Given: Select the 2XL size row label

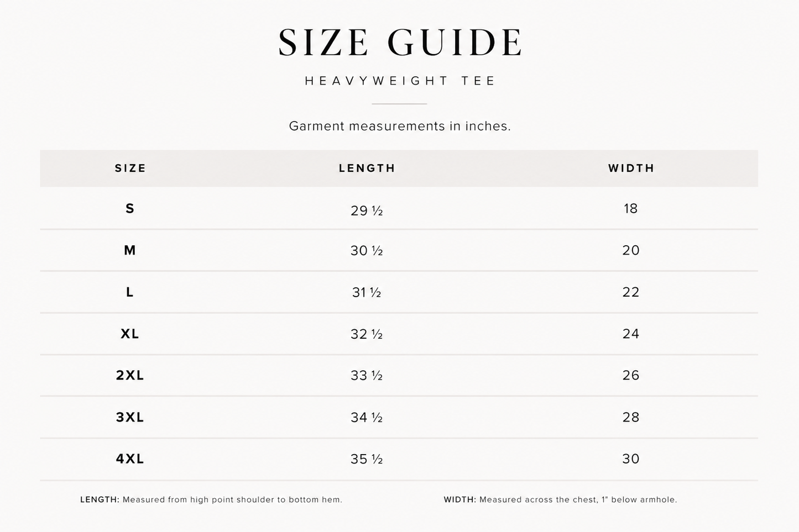Looking at the screenshot, I should click(130, 375).
